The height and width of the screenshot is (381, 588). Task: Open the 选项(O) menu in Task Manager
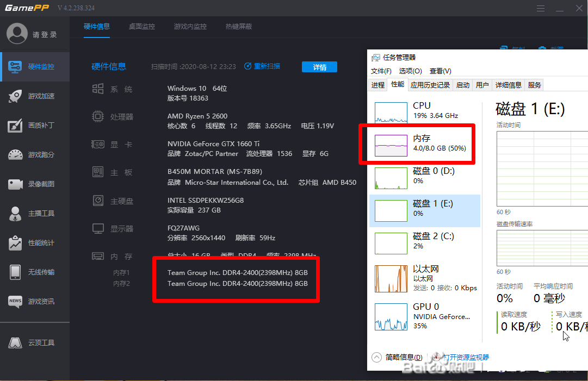410,71
